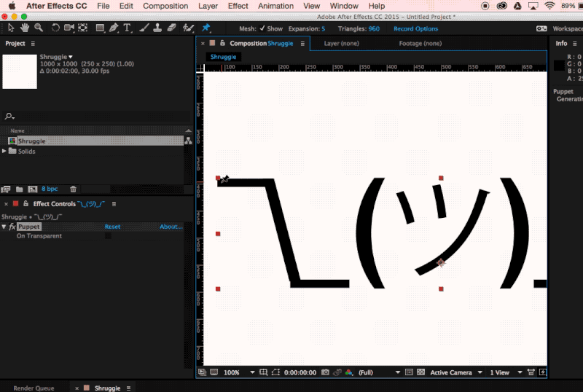The image size is (583, 392).
Task: Select the Hand tool
Action: [25, 28]
